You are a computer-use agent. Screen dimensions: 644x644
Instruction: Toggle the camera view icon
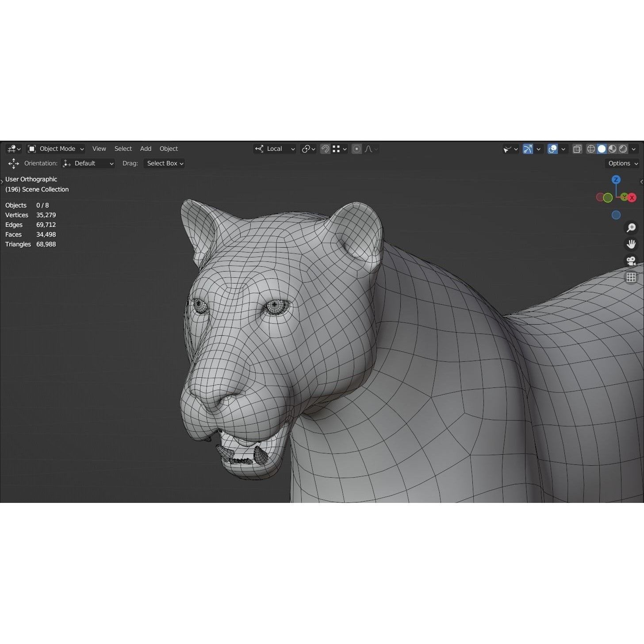[x=631, y=261]
